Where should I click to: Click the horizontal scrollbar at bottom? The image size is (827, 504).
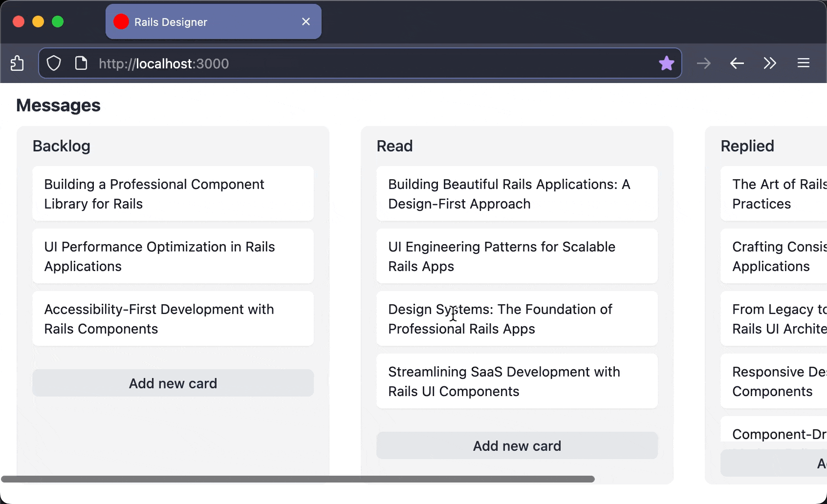pos(298,479)
